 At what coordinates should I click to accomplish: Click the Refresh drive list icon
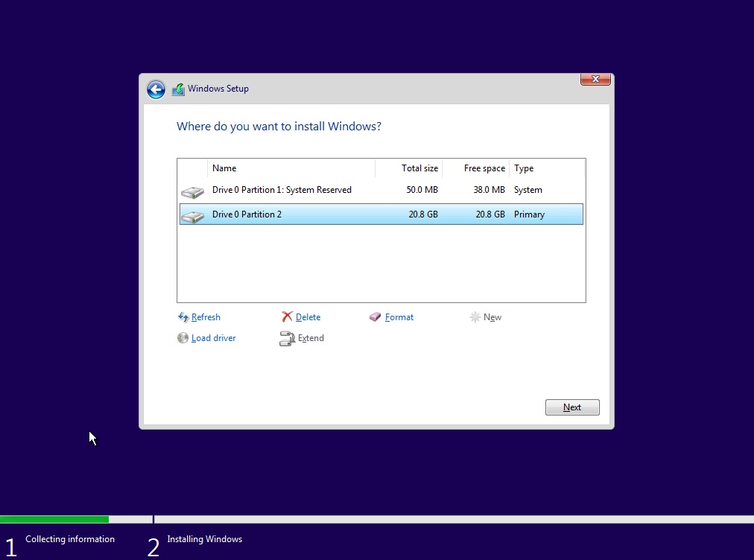point(182,317)
